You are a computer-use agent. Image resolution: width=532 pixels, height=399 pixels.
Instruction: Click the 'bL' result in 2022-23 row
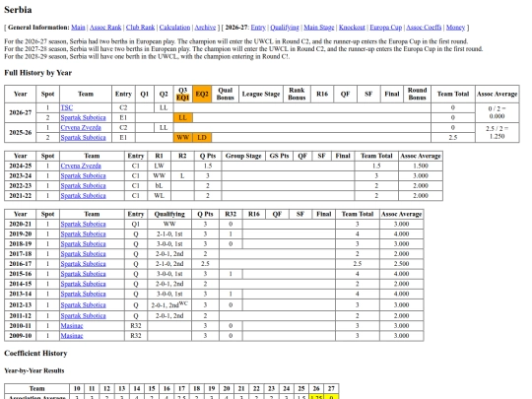click(x=159, y=185)
